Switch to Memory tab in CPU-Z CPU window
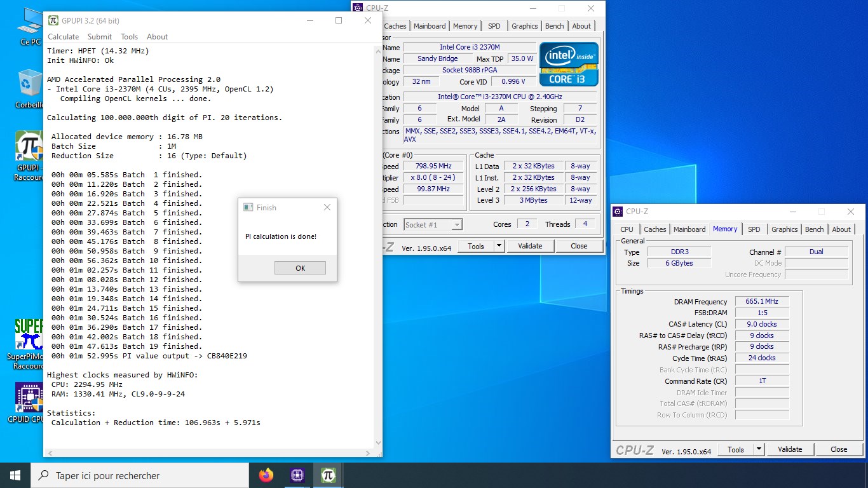 click(x=465, y=26)
